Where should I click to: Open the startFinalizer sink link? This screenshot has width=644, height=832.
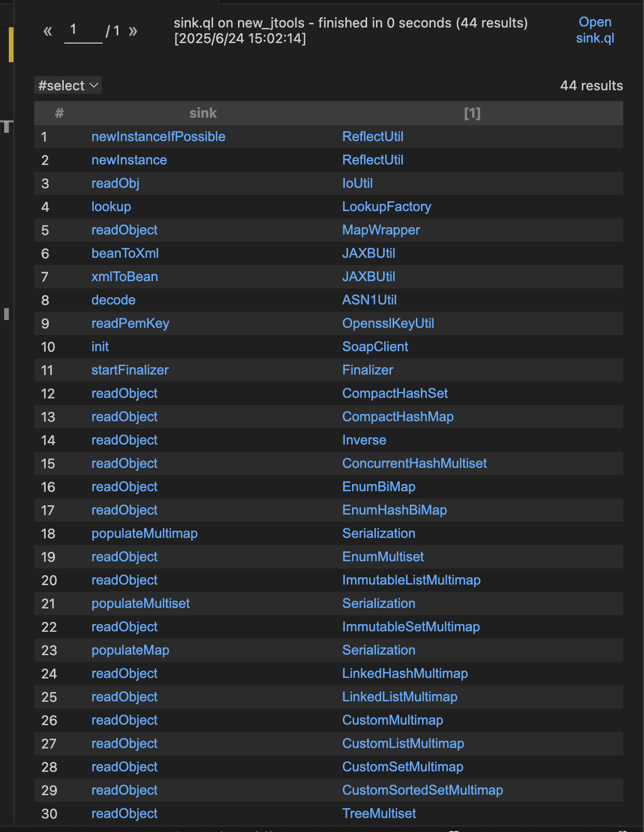coord(130,370)
